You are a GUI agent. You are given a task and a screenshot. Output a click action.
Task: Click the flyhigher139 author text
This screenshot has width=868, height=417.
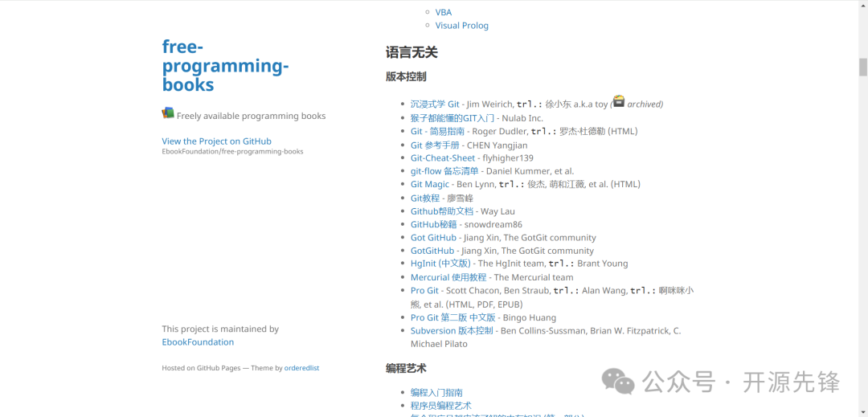tap(508, 157)
